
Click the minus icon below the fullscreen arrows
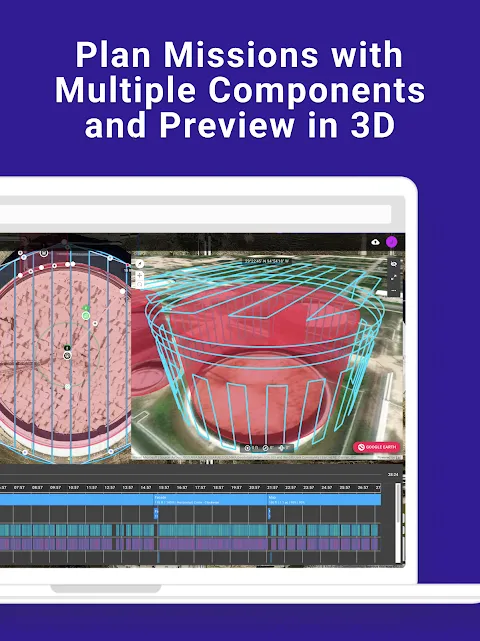[394, 291]
